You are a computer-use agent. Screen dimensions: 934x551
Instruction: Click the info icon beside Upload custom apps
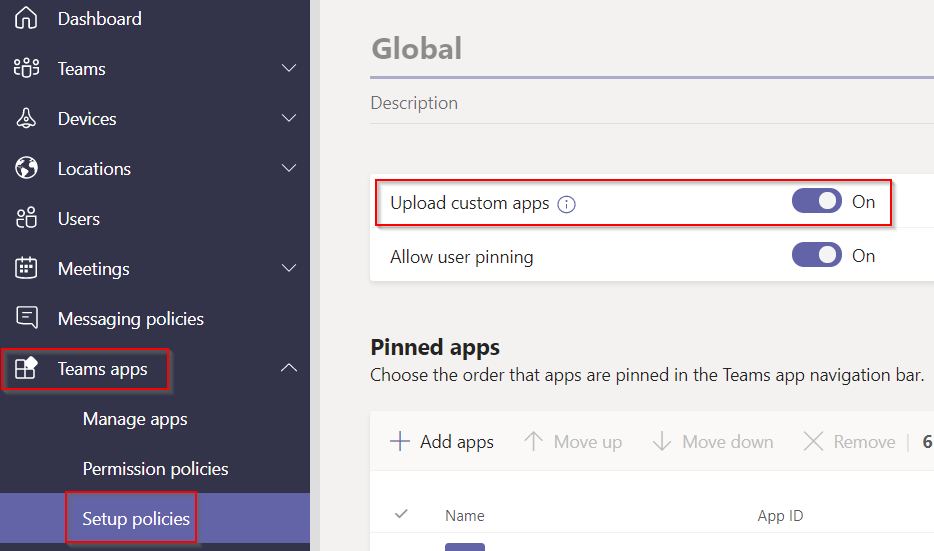566,204
